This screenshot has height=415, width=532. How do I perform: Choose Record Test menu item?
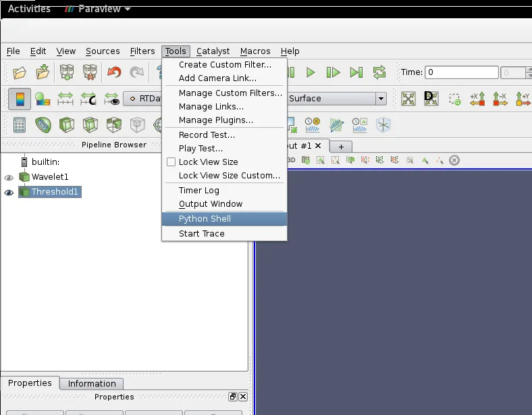(224, 135)
